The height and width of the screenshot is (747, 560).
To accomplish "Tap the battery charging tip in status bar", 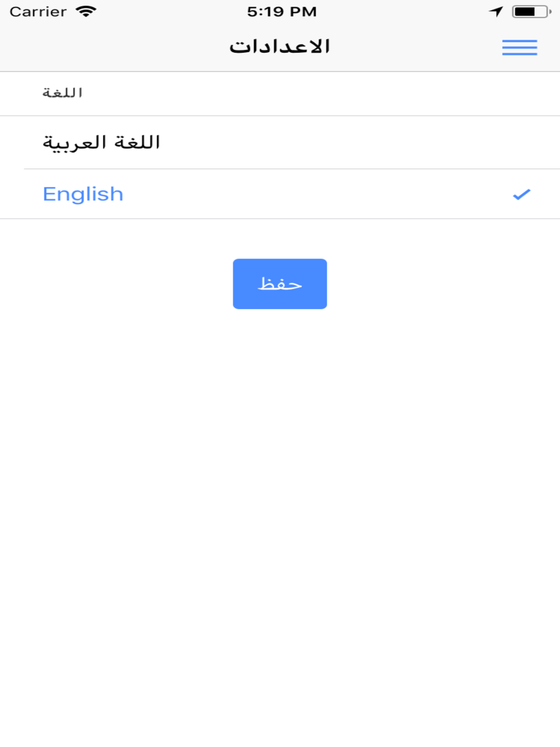I will (550, 11).
